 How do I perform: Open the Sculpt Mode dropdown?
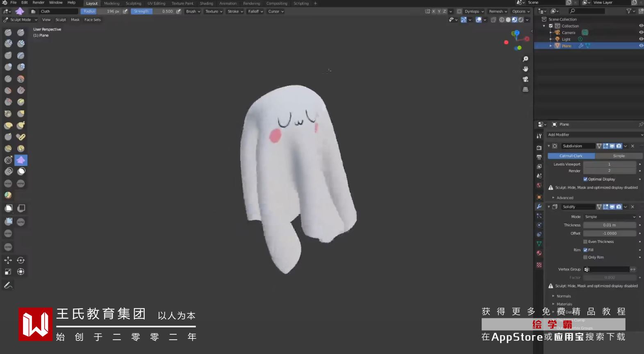click(20, 20)
